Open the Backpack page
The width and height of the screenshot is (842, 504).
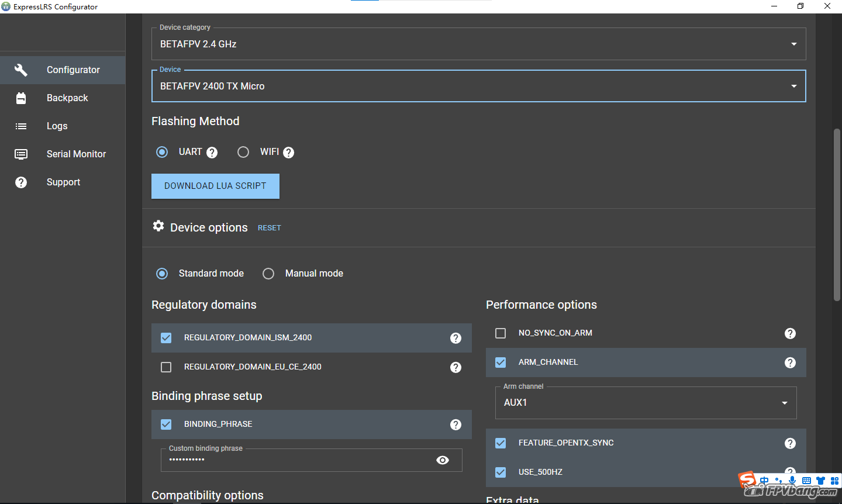63,98
